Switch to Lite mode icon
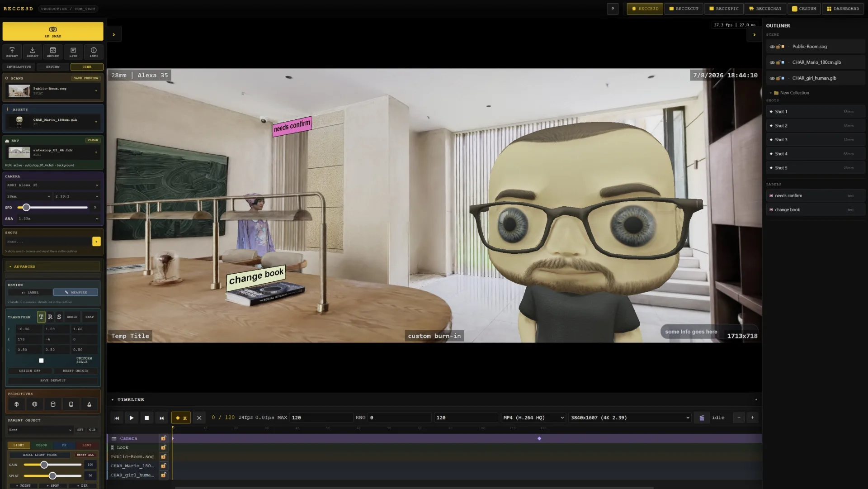 point(73,52)
